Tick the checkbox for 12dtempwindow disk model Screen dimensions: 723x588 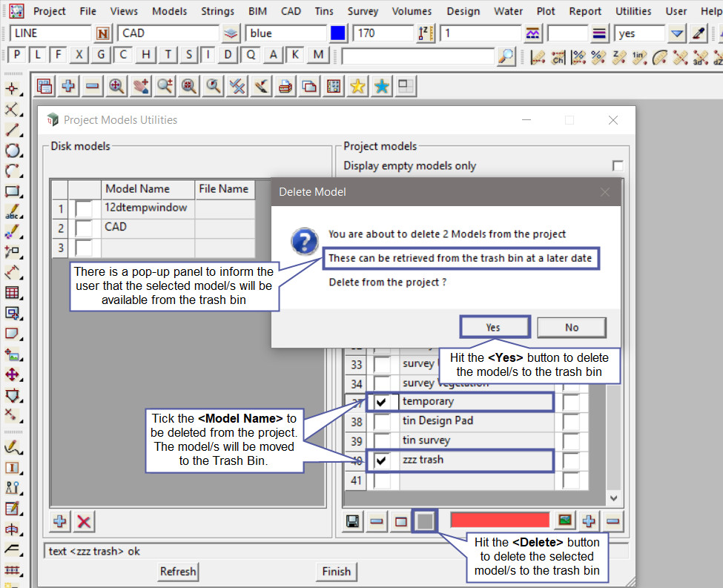click(x=85, y=209)
